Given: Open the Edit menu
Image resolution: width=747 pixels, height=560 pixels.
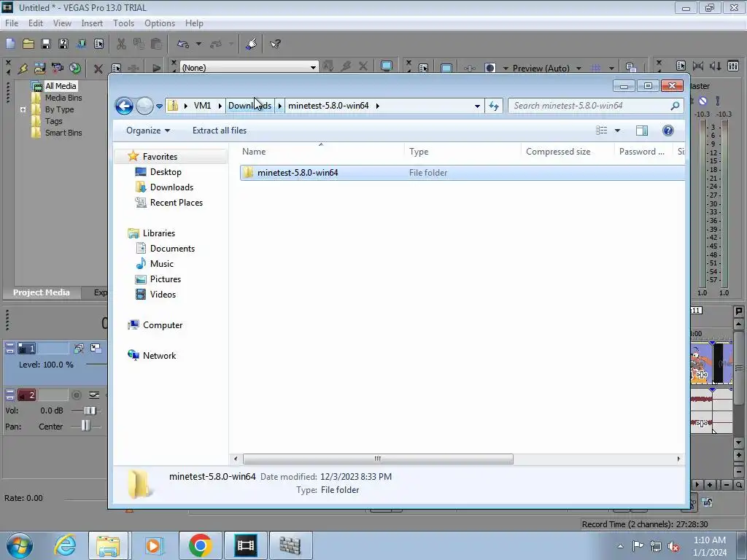Looking at the screenshot, I should click(x=35, y=23).
